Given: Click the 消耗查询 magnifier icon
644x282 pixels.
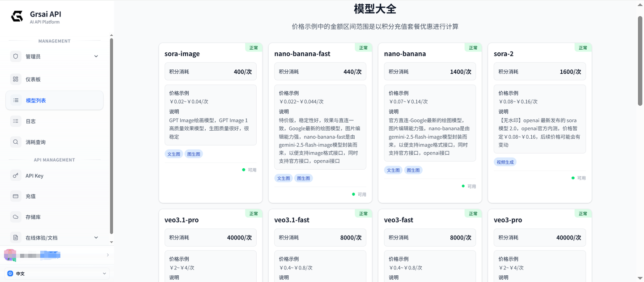Looking at the screenshot, I should 16,142.
